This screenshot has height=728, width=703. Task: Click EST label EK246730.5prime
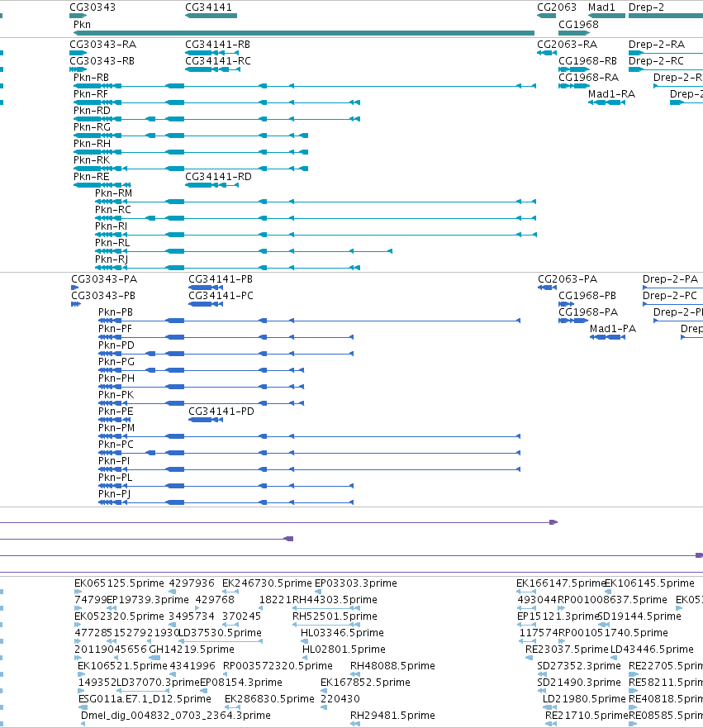(267, 583)
